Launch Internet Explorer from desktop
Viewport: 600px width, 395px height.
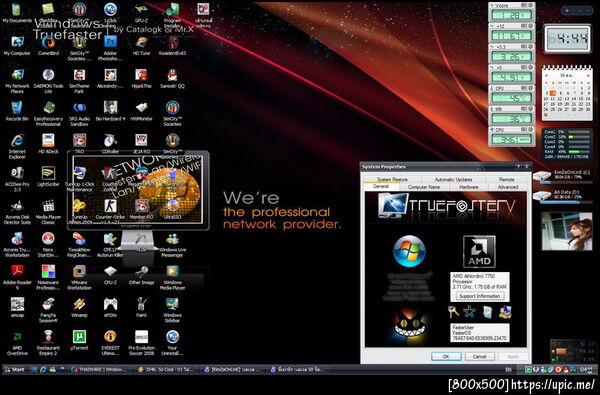pos(17,147)
